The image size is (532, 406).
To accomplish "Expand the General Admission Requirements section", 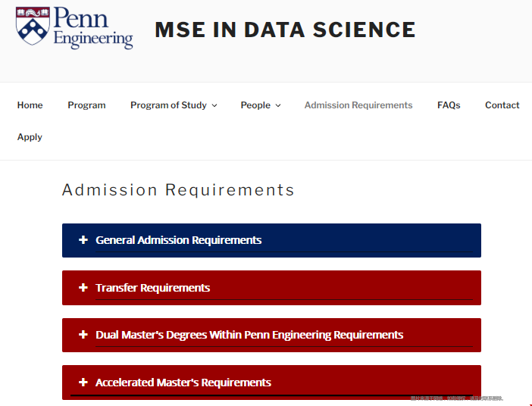I will (x=271, y=240).
